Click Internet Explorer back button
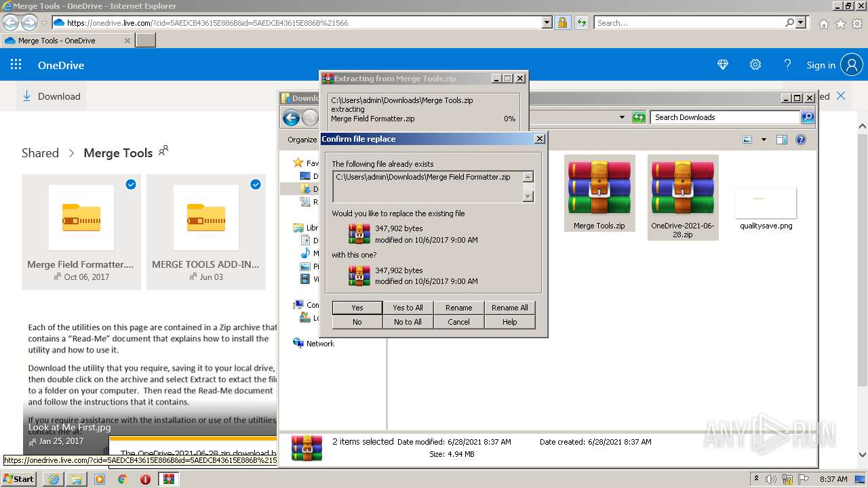This screenshot has width=868, height=488. pyautogui.click(x=10, y=22)
